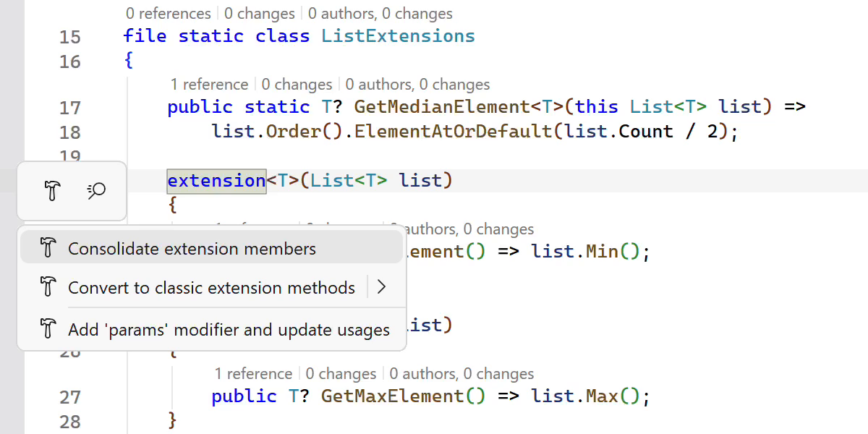This screenshot has width=868, height=434.
Task: Click the highlighted 'extension' keyword
Action: [x=216, y=180]
